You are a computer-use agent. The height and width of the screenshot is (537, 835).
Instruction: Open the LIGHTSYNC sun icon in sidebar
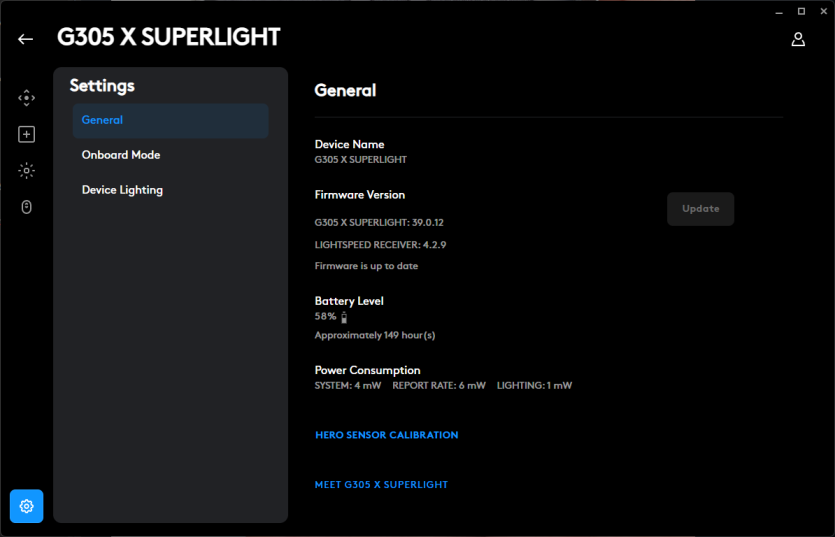27,170
